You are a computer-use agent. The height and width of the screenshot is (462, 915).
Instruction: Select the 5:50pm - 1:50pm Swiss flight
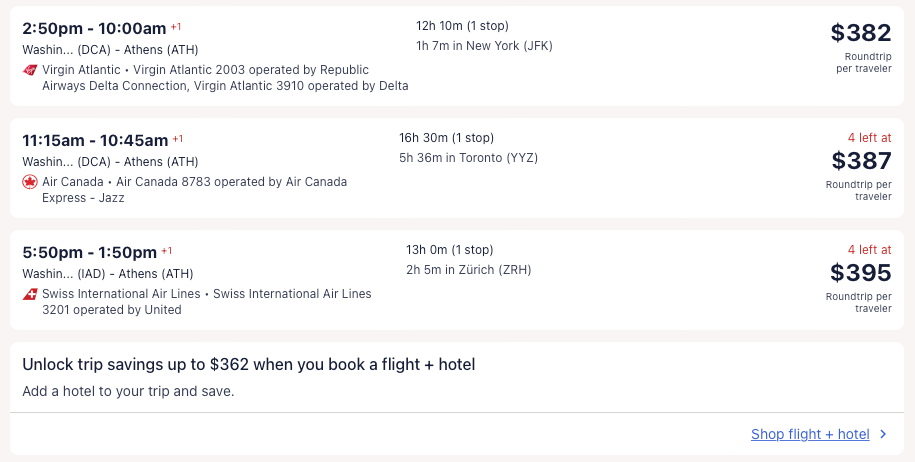(x=90, y=252)
